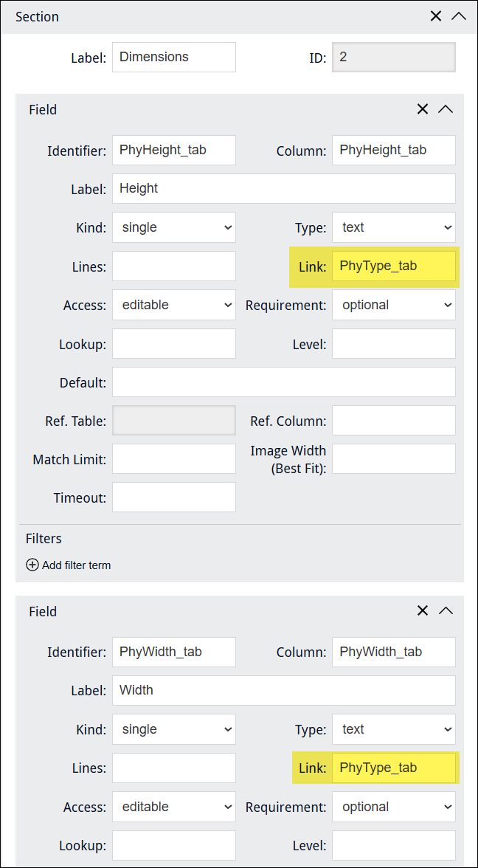This screenshot has height=868, width=478.
Task: Open the Kind dropdown for Width field
Action: coord(174,729)
